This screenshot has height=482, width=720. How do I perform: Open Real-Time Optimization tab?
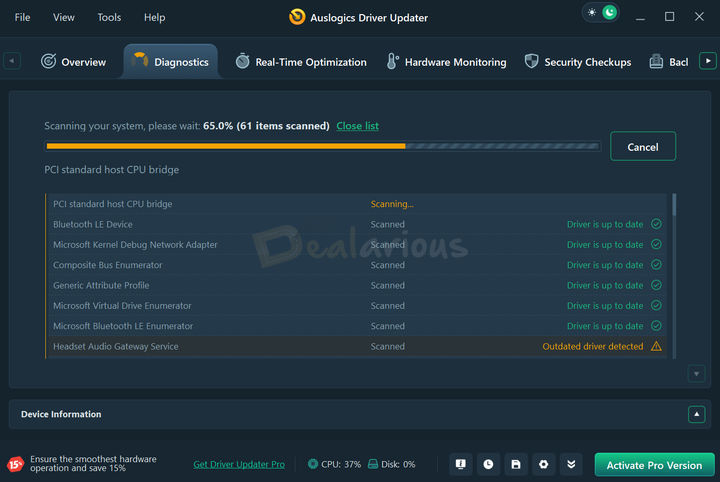pos(301,62)
